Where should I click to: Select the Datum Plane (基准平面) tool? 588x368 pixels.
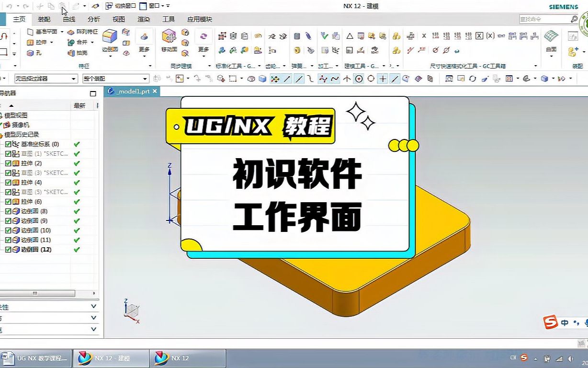(x=45, y=32)
